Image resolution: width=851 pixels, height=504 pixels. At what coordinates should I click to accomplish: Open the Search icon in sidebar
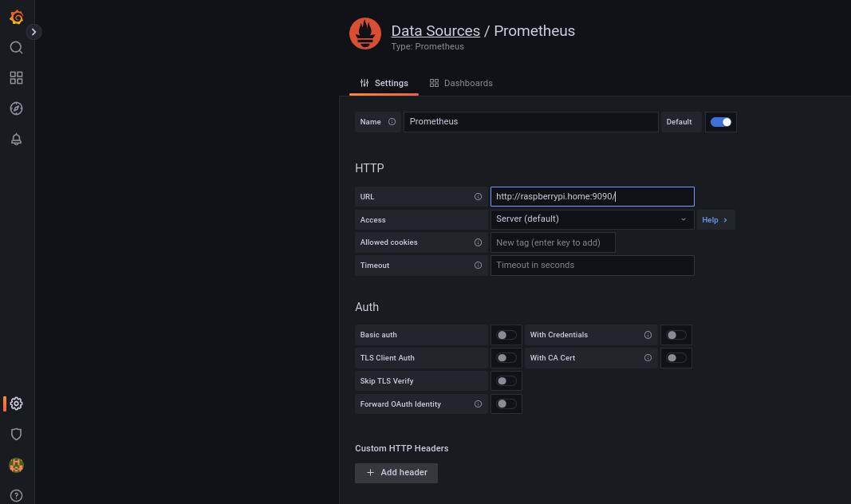[16, 48]
